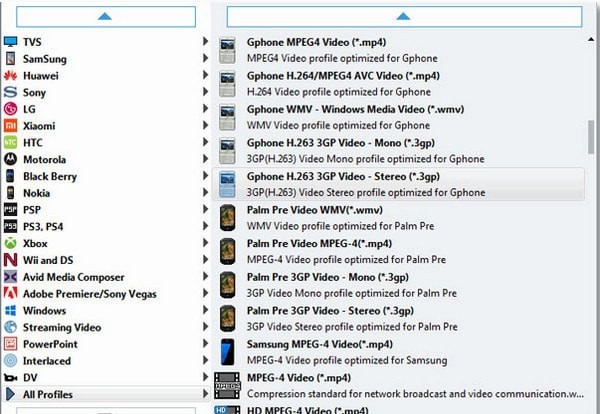Click the Palm Pre Video WMV phone icon

[x=228, y=216]
